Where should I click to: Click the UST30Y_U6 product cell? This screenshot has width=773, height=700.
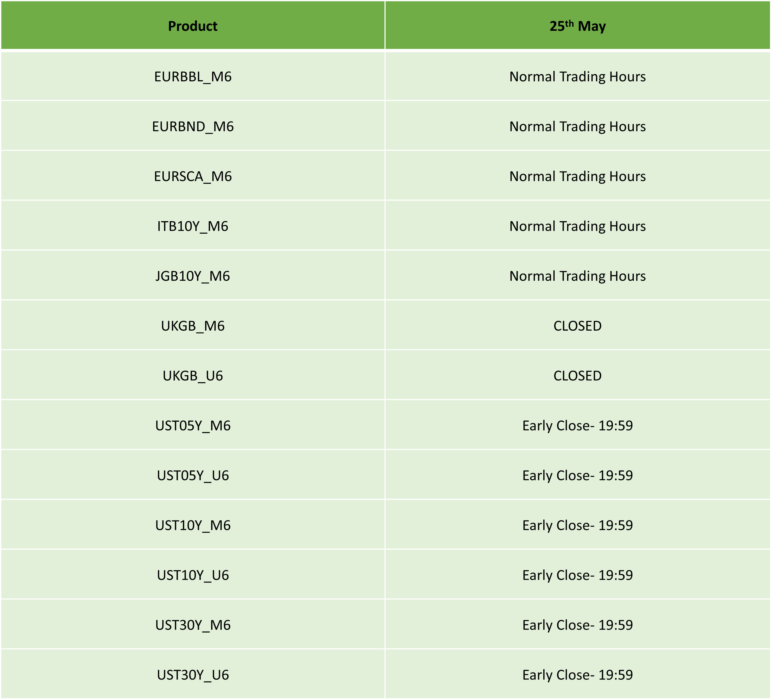(193, 675)
